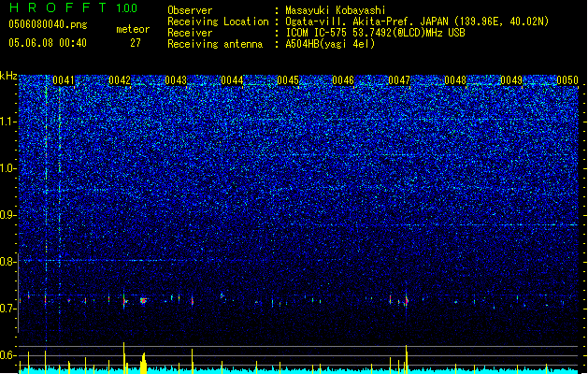Click the Receiving antenna label
The width and height of the screenshot is (588, 374).
215,44
